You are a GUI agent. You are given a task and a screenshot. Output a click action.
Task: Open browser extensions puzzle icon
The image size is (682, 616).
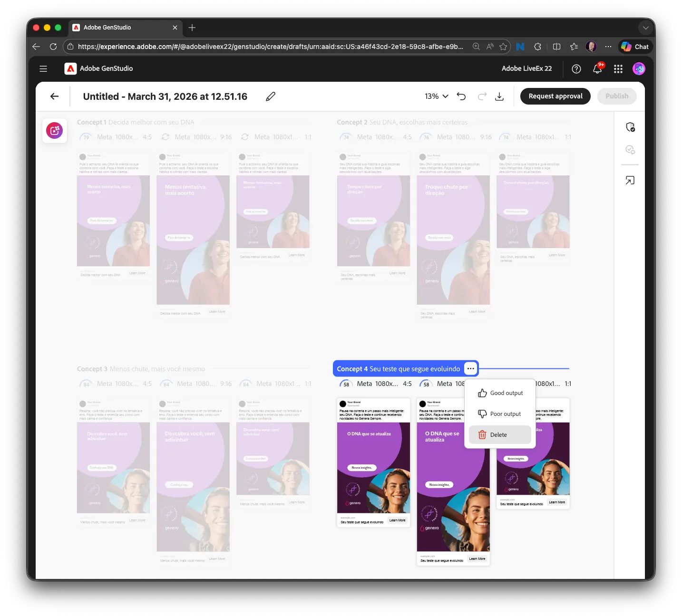coord(537,47)
